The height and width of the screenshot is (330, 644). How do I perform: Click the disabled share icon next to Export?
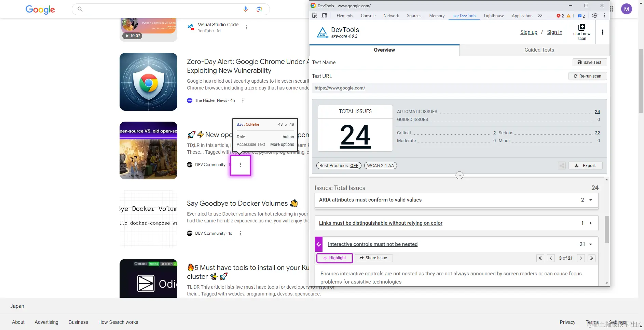point(562,166)
